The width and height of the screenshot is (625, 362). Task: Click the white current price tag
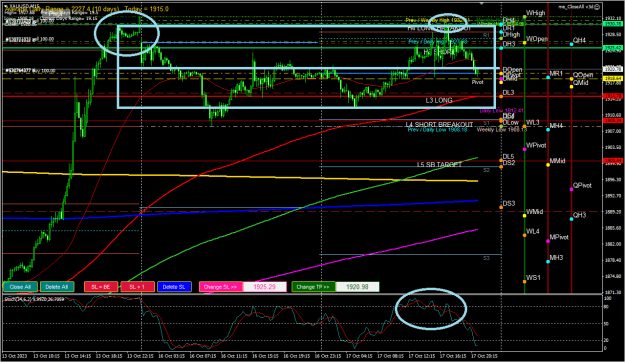613,69
